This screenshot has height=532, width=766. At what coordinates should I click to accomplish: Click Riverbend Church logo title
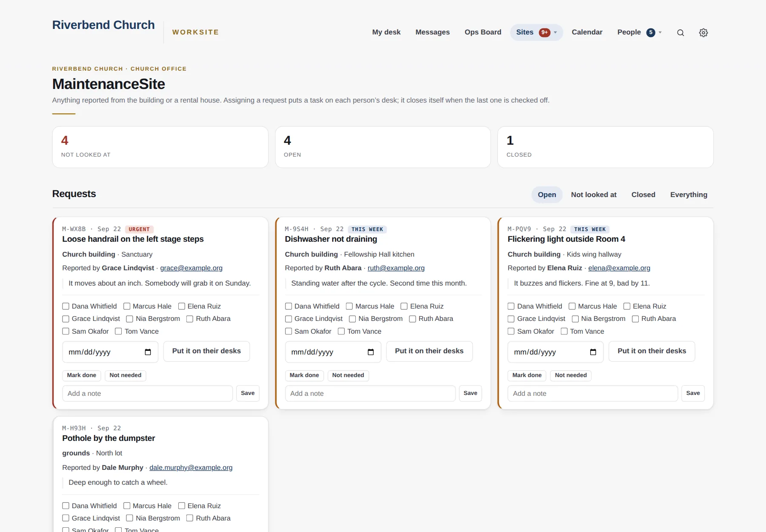103,25
